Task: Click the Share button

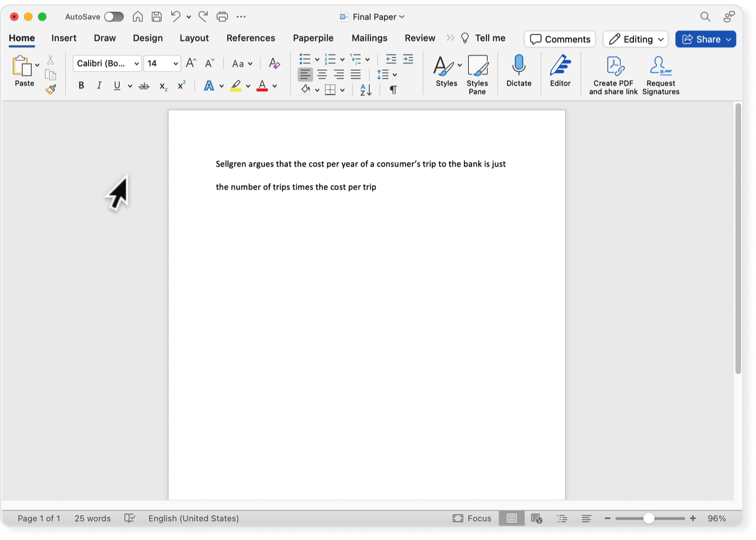Action: (x=701, y=39)
